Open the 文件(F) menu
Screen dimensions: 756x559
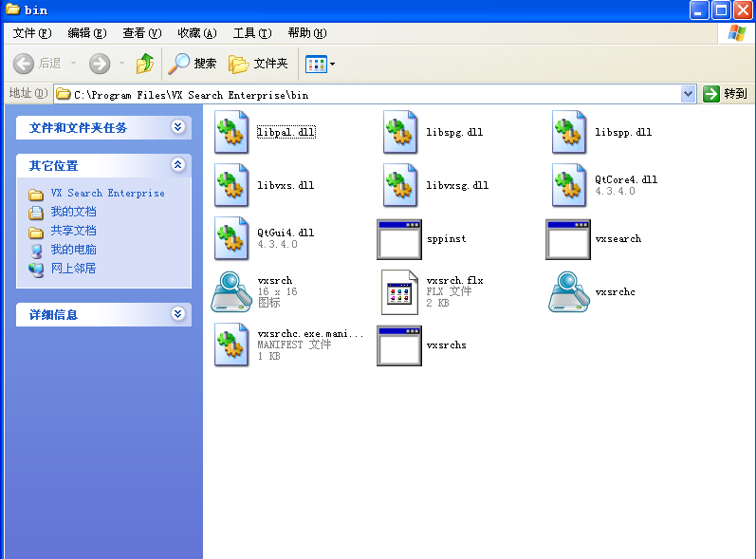tap(32, 33)
